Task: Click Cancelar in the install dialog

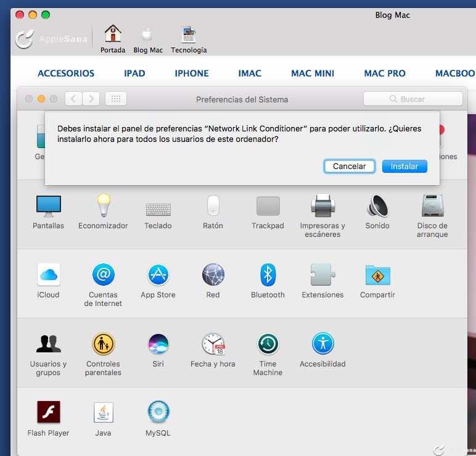Action: (350, 166)
